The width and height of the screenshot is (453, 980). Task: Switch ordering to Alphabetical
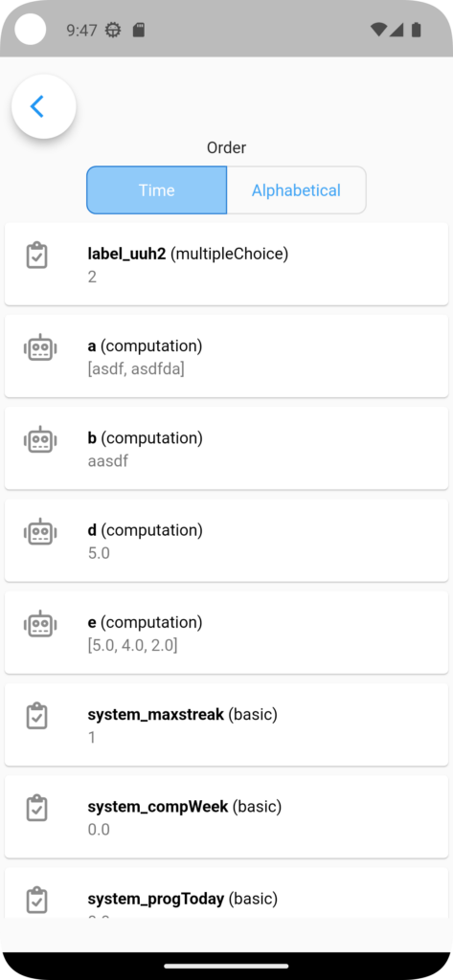pyautogui.click(x=296, y=190)
